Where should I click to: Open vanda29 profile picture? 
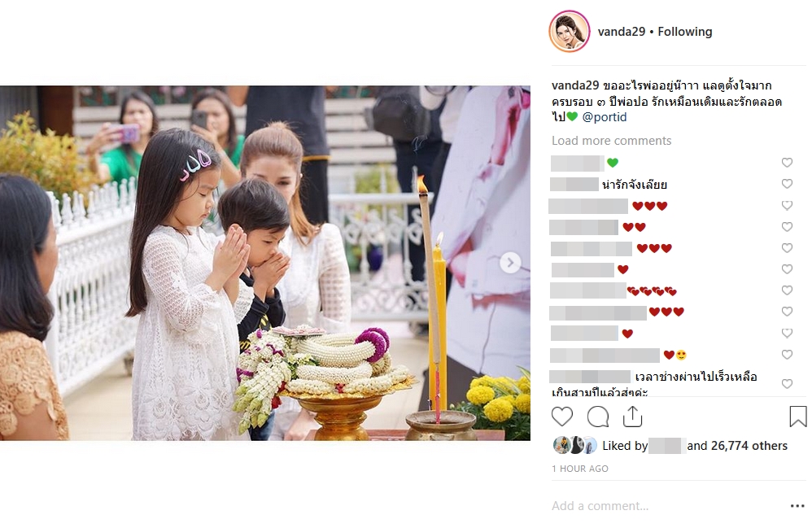[569, 32]
